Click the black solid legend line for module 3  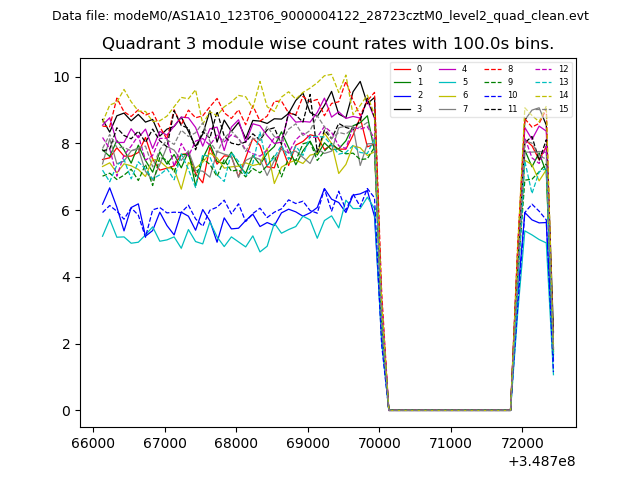tap(403, 108)
